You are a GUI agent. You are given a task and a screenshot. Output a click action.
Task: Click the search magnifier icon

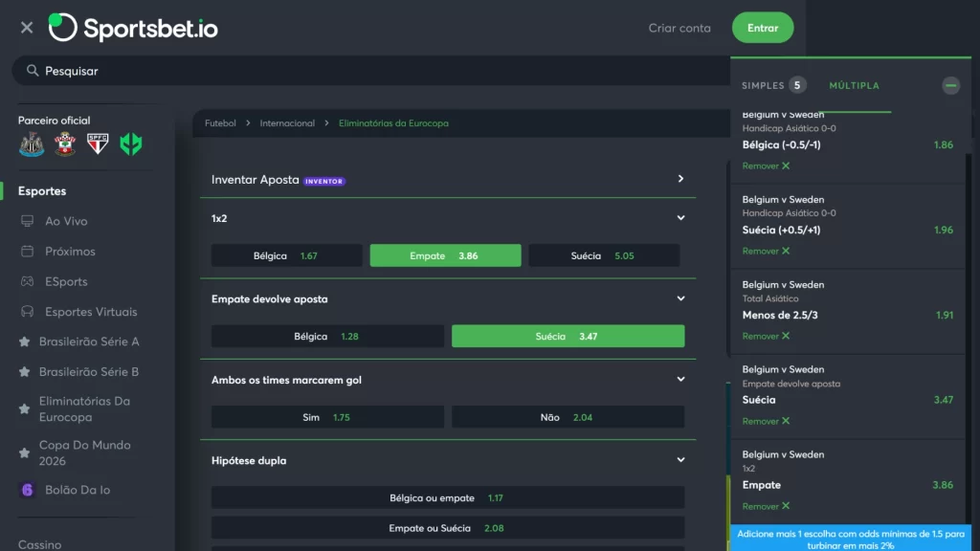(33, 71)
